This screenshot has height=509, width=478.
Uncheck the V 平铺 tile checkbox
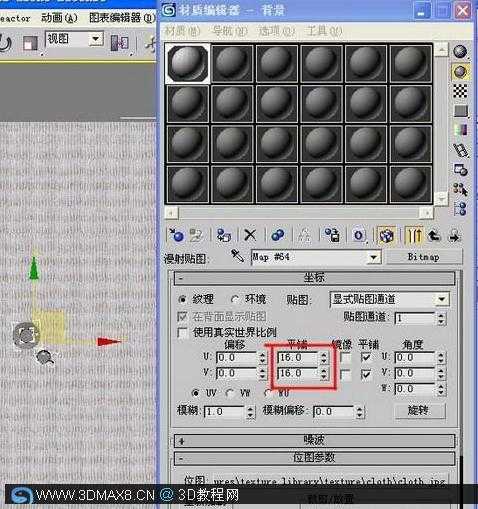pos(366,374)
